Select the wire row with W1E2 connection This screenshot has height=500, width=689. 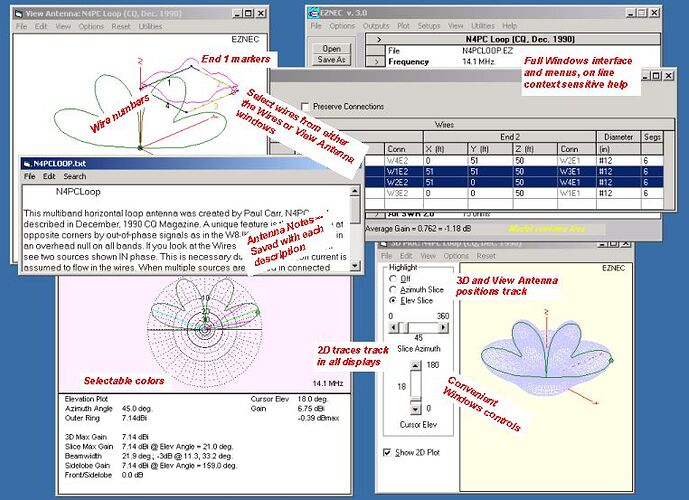(x=515, y=171)
